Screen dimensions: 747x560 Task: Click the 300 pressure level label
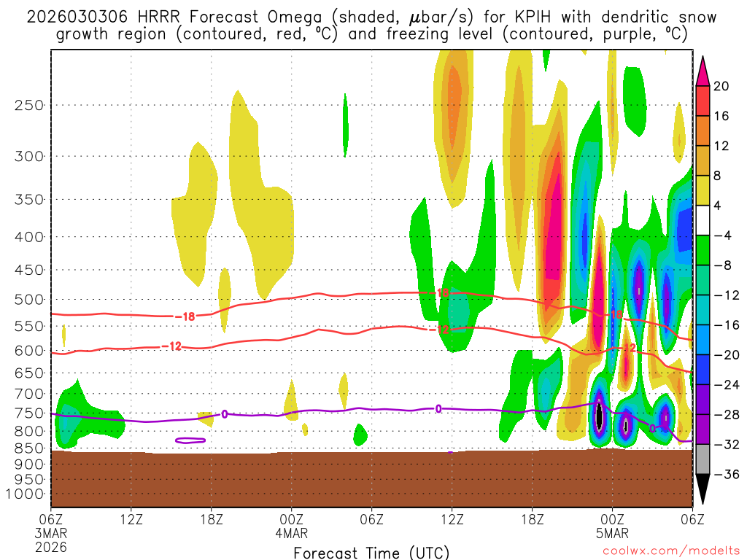pos(29,156)
